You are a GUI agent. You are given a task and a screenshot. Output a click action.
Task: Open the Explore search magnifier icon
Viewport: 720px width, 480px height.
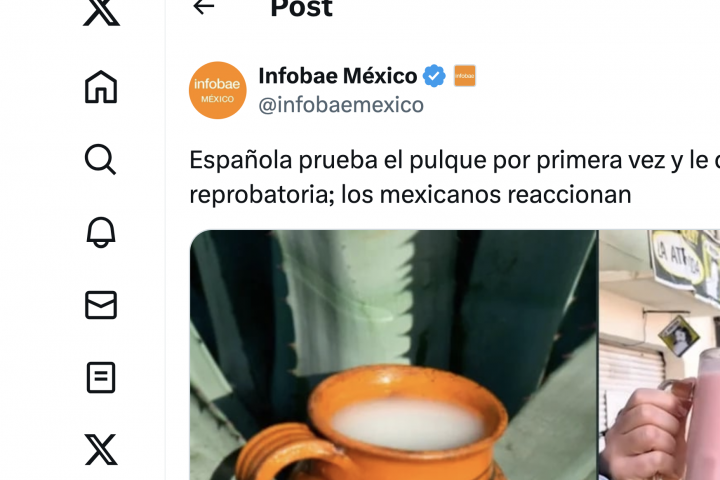point(101,159)
